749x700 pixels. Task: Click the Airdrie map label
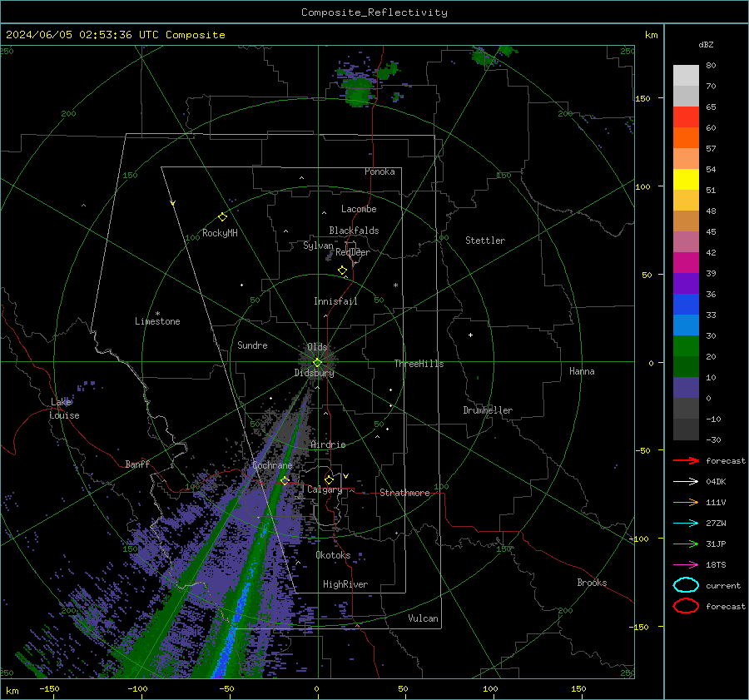[328, 444]
